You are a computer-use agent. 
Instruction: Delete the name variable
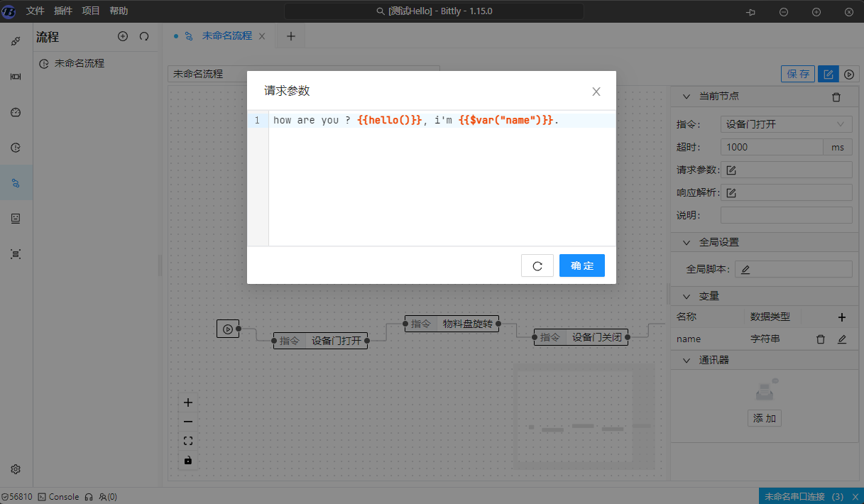pos(821,339)
